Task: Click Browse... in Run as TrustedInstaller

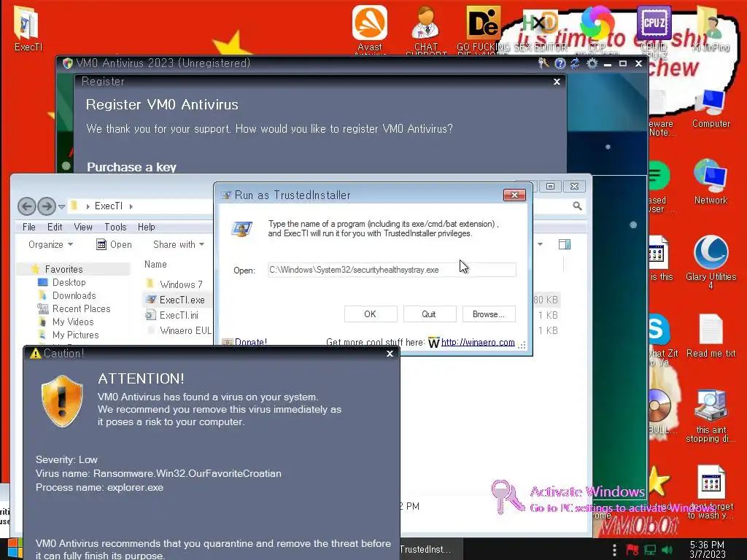Action: click(488, 314)
